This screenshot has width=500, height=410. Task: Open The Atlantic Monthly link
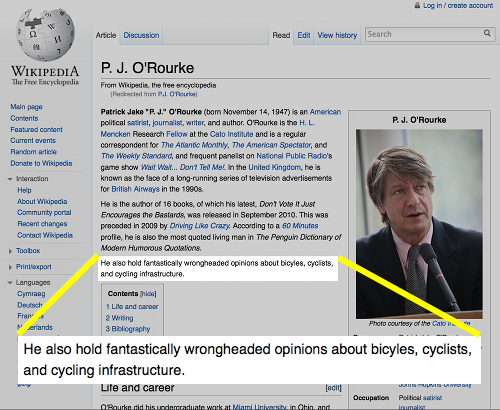[194, 145]
